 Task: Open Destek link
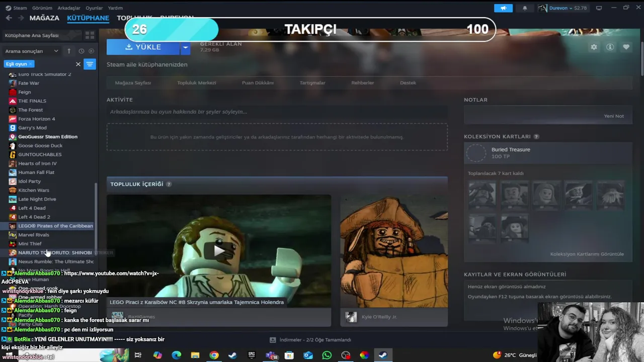click(x=408, y=82)
